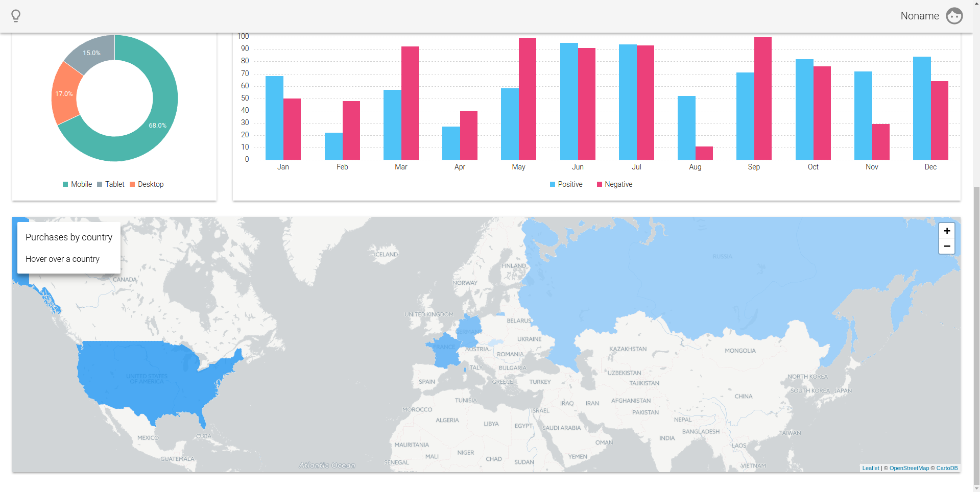This screenshot has width=980, height=492.
Task: Click the blue Positive bar for Feb
Action: 333,146
